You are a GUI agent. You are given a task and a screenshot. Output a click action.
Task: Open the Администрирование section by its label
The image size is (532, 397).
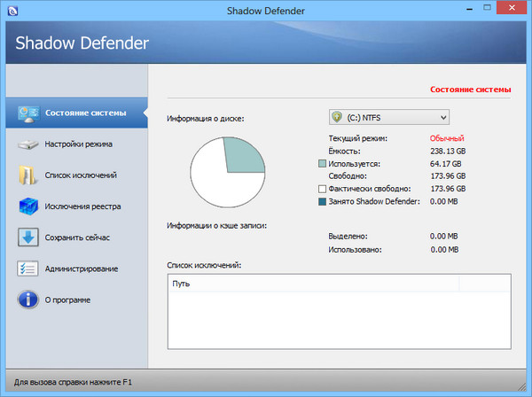point(82,269)
